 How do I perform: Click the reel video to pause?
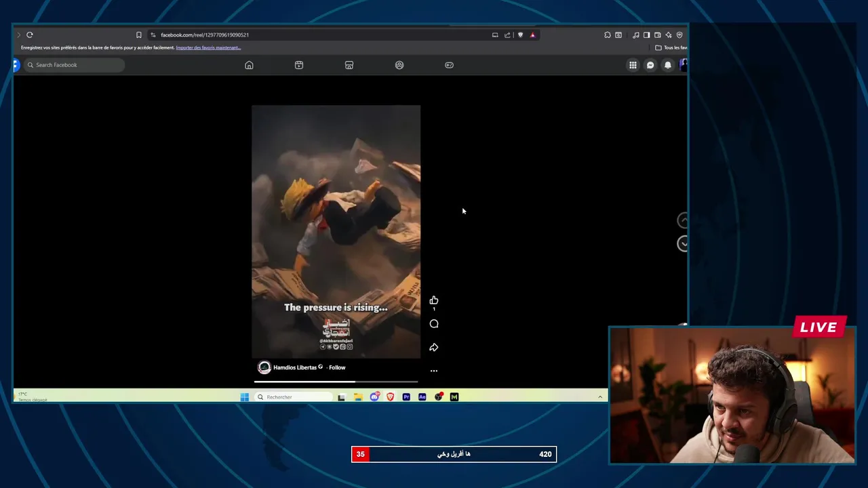(336, 232)
